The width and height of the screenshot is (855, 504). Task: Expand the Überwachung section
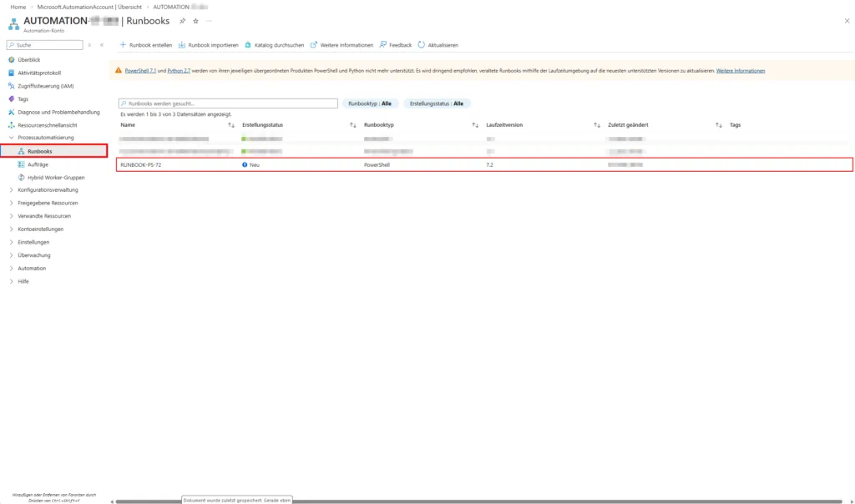point(11,255)
